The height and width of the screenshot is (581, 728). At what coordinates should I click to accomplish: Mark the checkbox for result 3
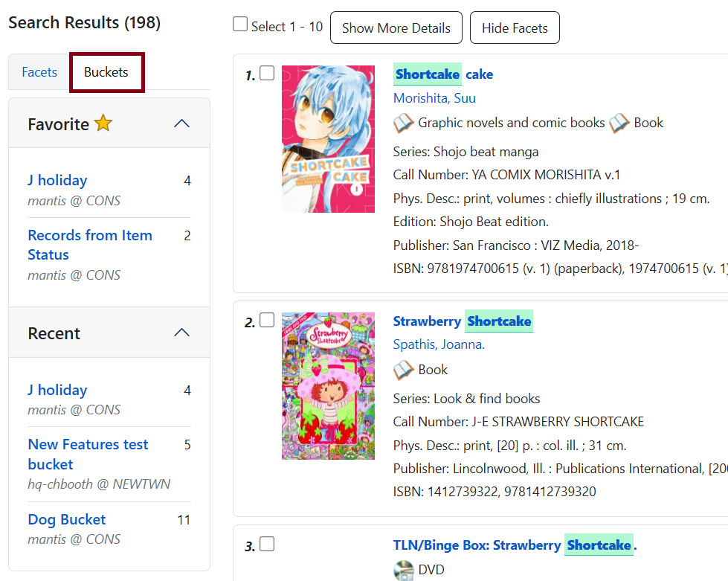[x=267, y=544]
